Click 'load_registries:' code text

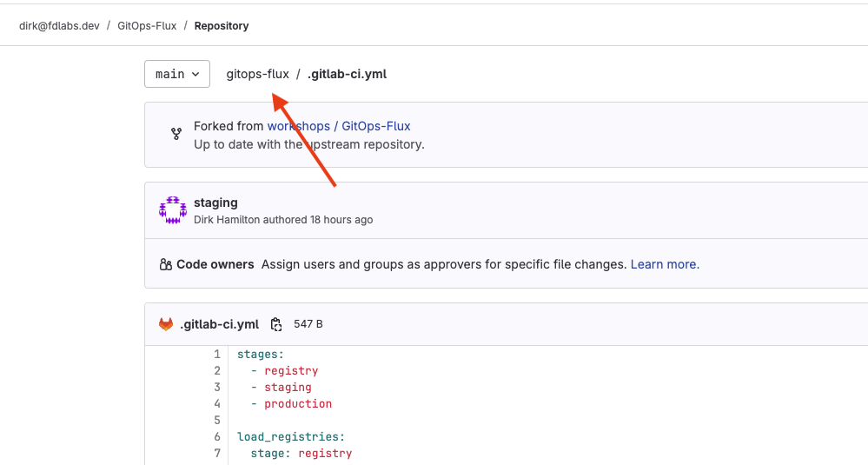pyautogui.click(x=291, y=437)
